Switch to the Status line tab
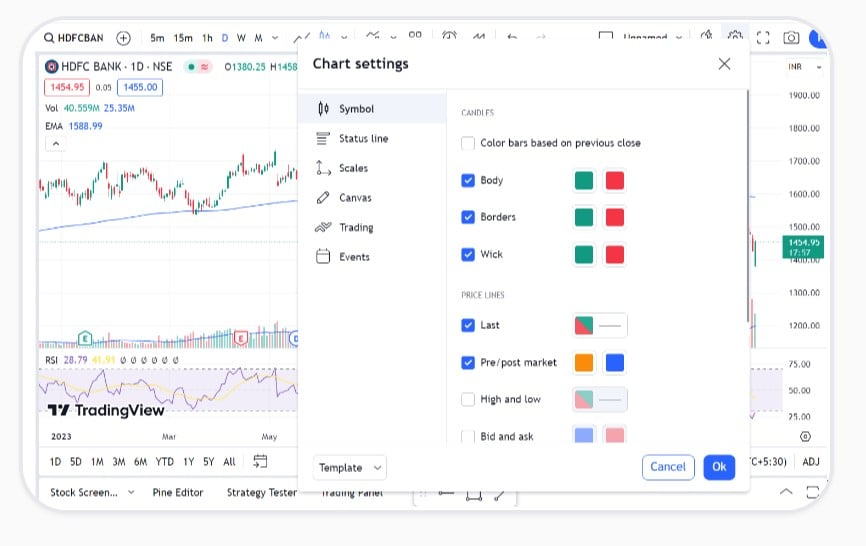This screenshot has height=546, width=866. pyautogui.click(x=363, y=139)
